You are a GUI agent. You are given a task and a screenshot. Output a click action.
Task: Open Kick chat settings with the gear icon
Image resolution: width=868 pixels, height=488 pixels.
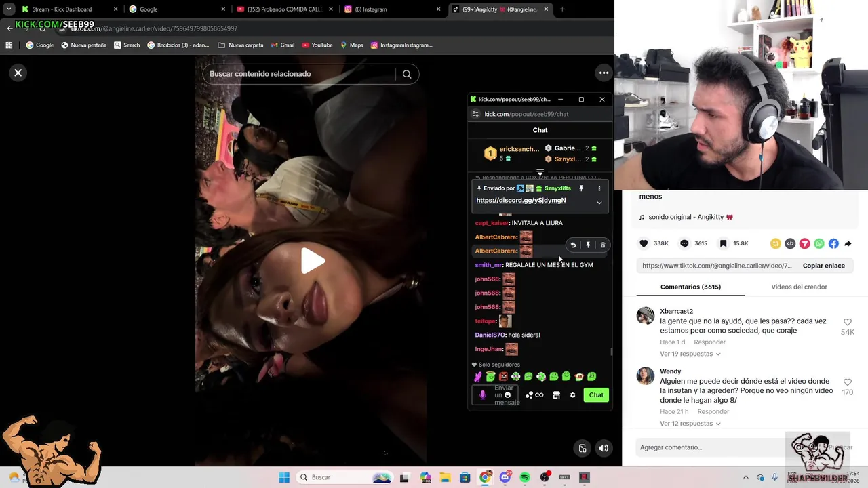point(573,395)
